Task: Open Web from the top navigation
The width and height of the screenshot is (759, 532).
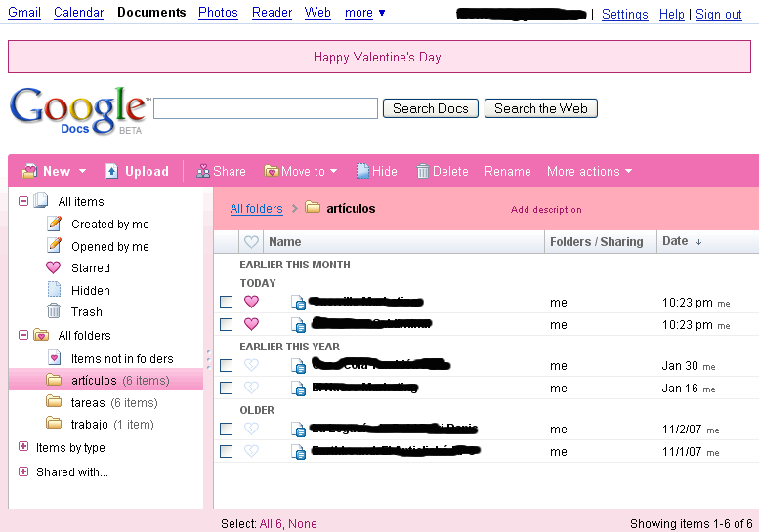Action: (x=317, y=12)
